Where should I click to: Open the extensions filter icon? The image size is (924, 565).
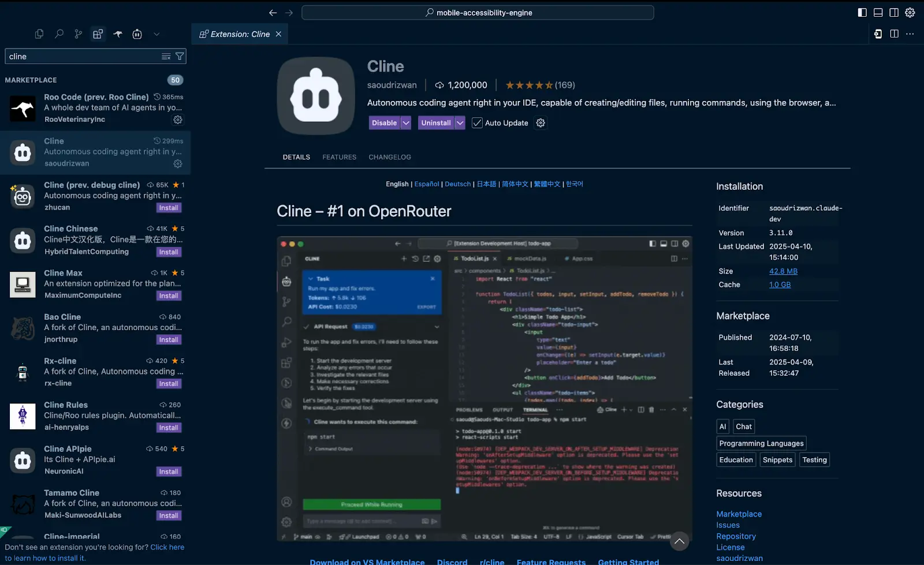click(x=180, y=56)
